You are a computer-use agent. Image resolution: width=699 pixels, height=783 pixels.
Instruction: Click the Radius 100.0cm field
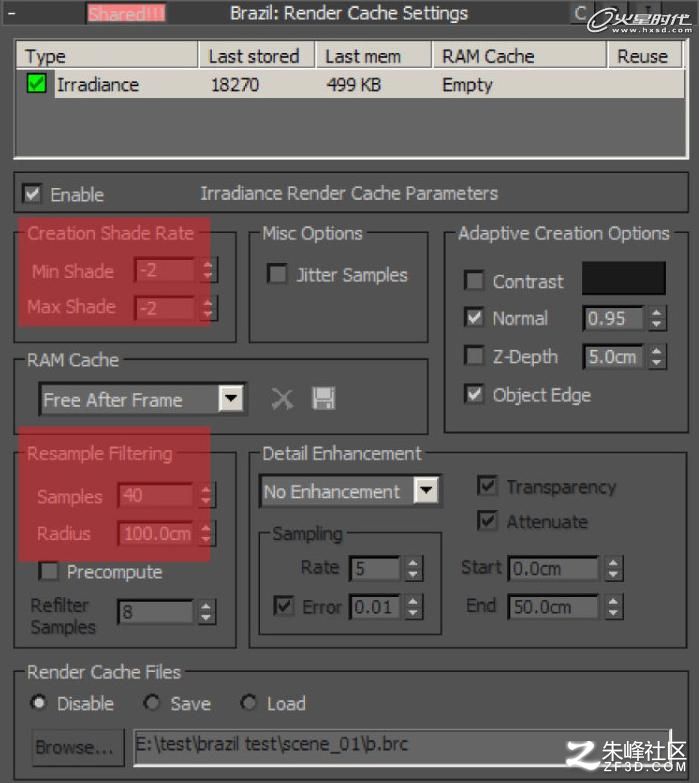pyautogui.click(x=156, y=533)
